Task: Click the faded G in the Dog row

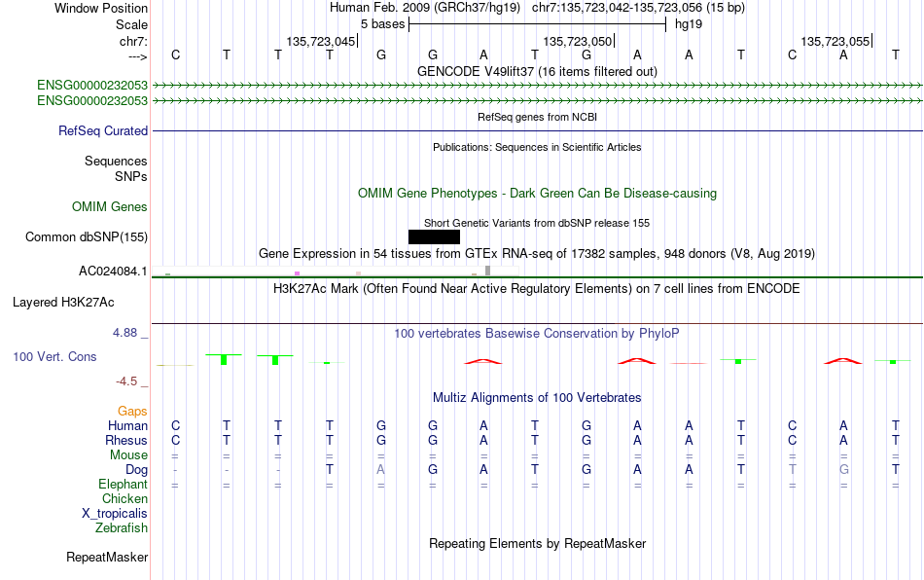Action: (844, 470)
